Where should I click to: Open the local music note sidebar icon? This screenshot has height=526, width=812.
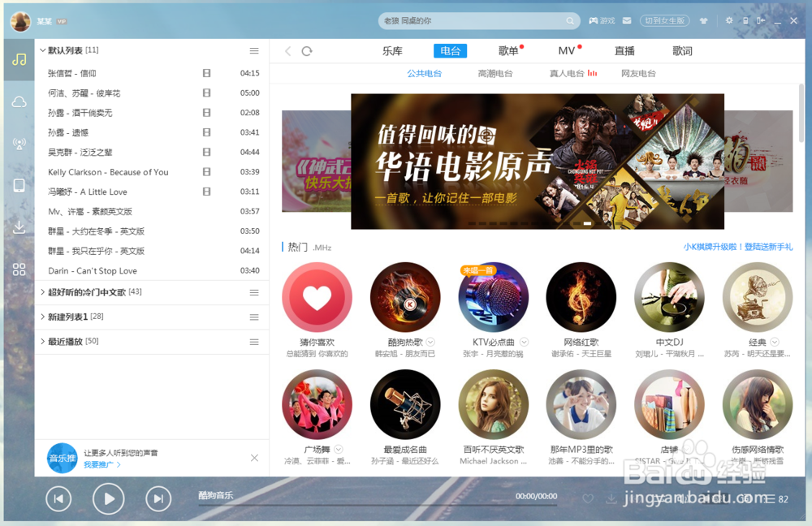[19, 59]
